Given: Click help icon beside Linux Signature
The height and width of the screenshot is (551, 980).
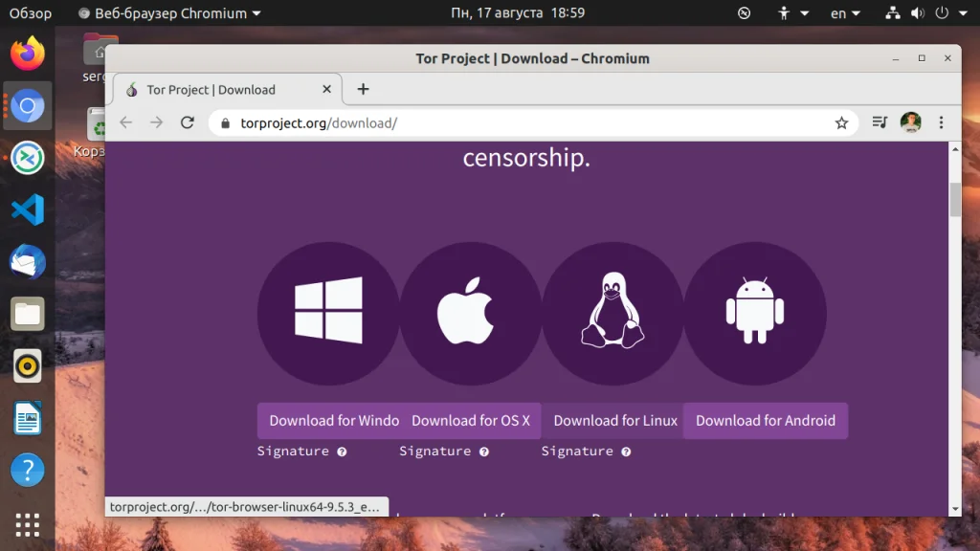Looking at the screenshot, I should click(x=626, y=452).
